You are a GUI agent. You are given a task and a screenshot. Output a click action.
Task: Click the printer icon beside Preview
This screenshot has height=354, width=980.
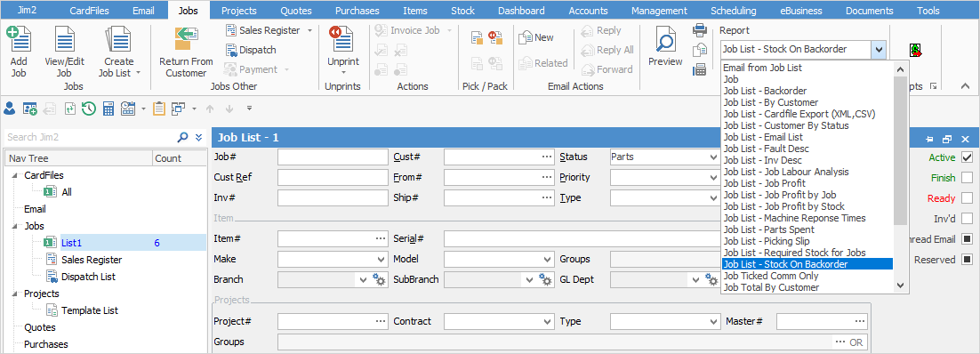(x=699, y=30)
